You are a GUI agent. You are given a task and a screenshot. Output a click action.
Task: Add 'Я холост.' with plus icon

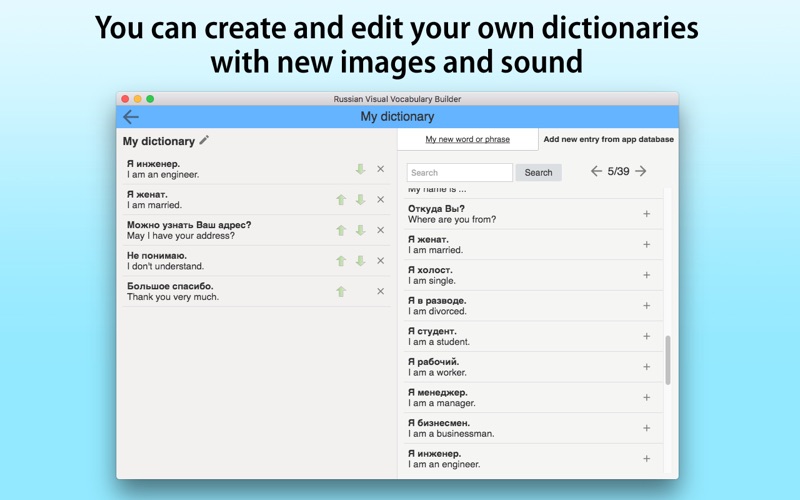pyautogui.click(x=646, y=275)
